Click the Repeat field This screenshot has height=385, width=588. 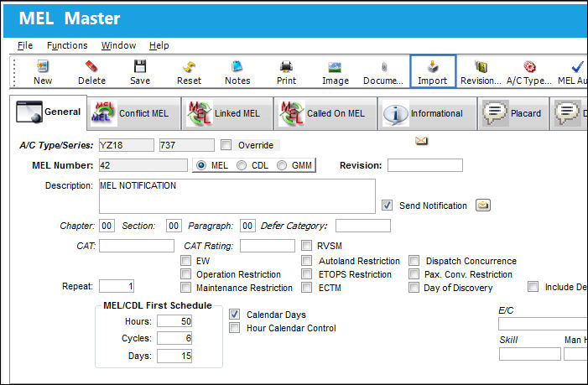[117, 286]
